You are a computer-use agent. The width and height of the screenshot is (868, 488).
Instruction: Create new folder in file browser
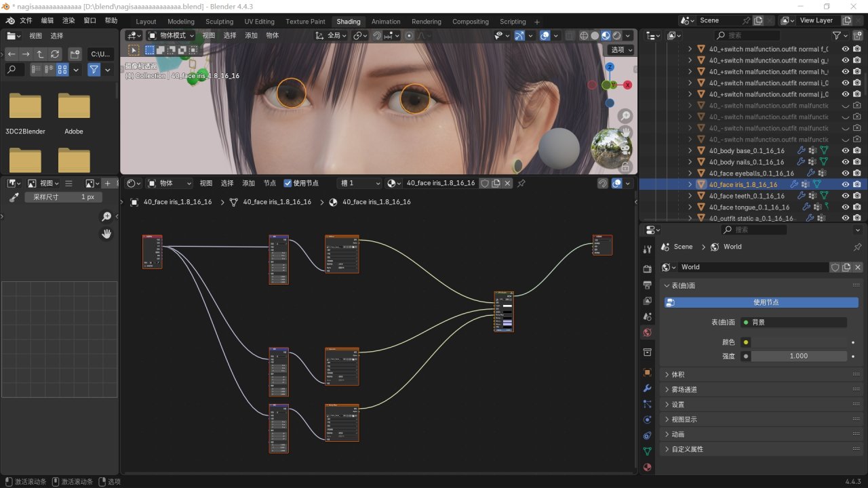(75, 54)
